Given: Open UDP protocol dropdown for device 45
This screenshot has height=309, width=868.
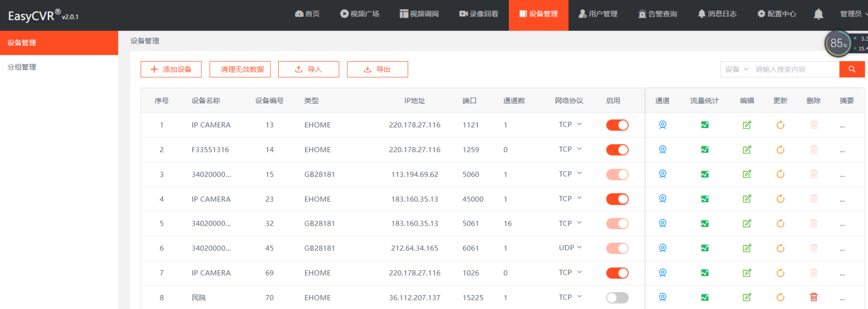Looking at the screenshot, I should coord(570,247).
